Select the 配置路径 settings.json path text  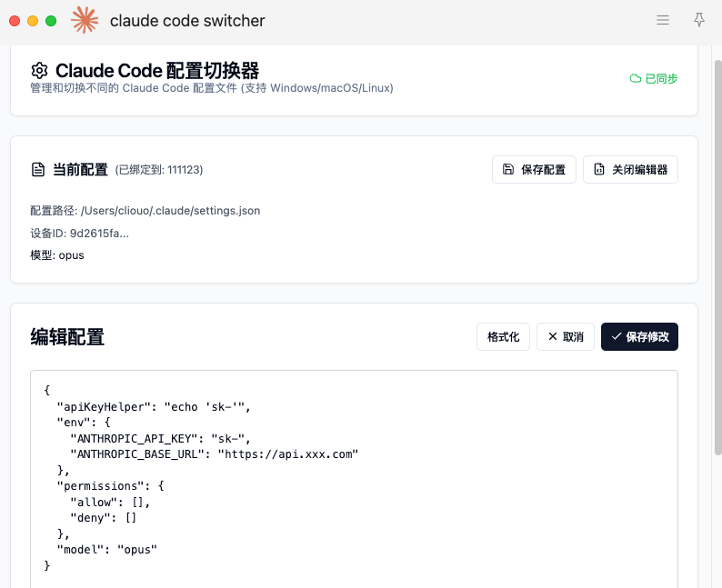click(145, 211)
